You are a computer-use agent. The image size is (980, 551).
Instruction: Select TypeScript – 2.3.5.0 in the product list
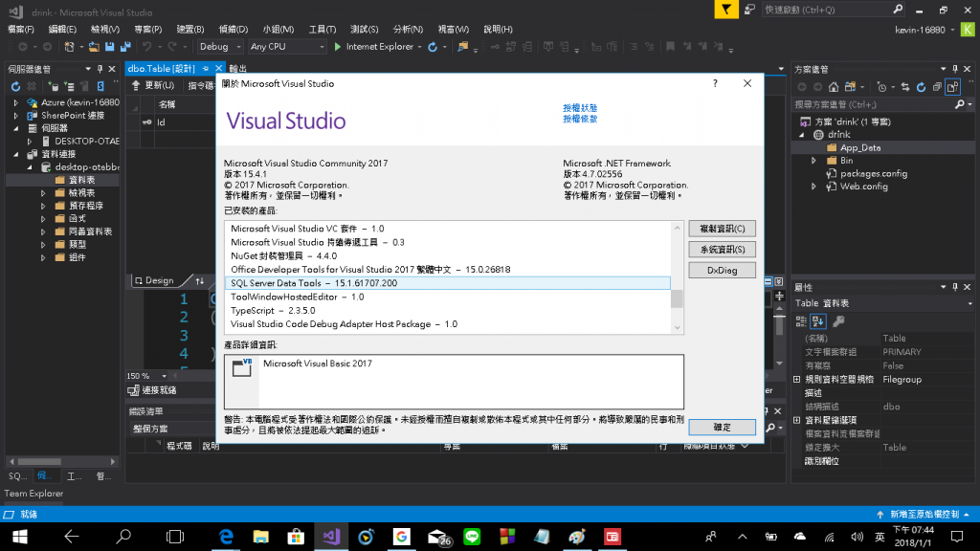[273, 311]
